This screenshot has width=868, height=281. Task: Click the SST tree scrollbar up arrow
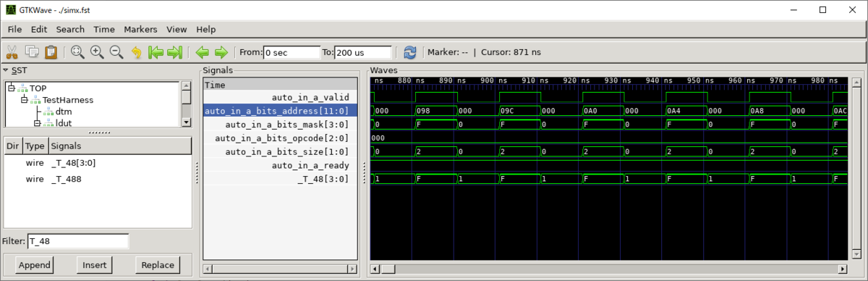[x=187, y=86]
